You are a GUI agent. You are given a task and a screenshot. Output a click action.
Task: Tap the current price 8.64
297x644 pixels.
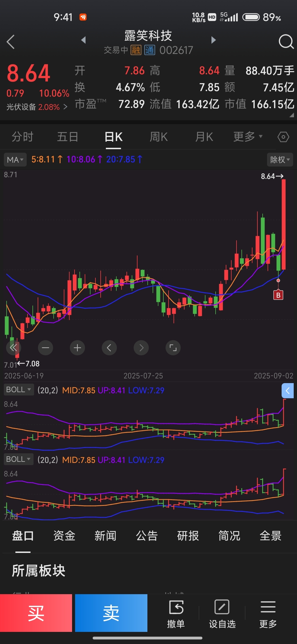pos(29,73)
